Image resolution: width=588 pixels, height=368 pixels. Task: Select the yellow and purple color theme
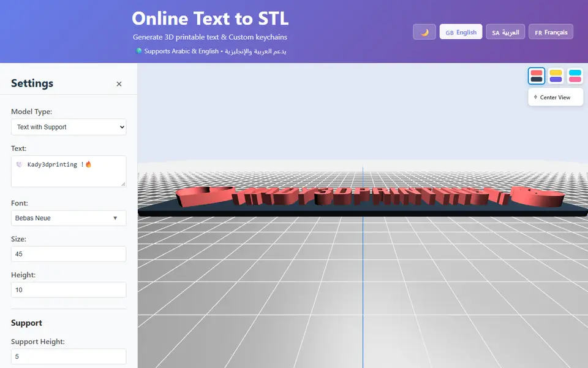click(556, 76)
